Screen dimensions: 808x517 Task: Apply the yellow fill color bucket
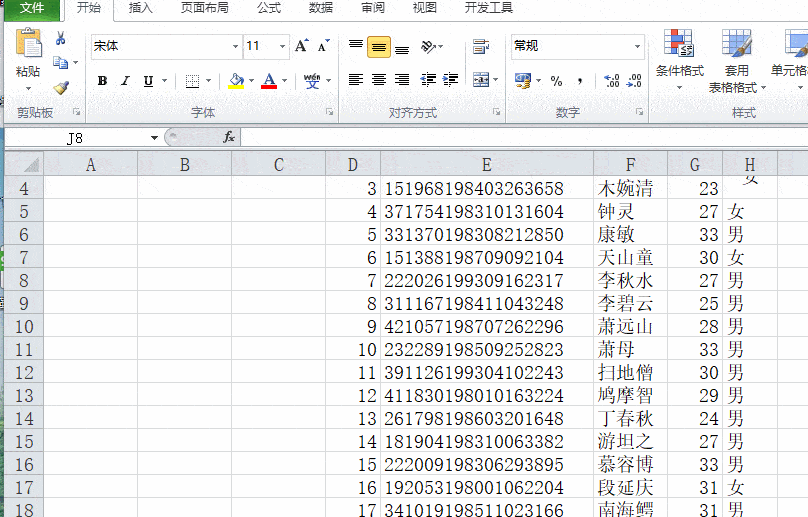pyautogui.click(x=236, y=81)
